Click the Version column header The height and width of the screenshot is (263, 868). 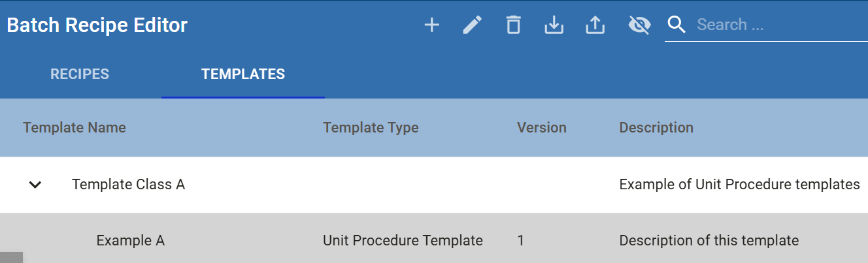pos(542,127)
